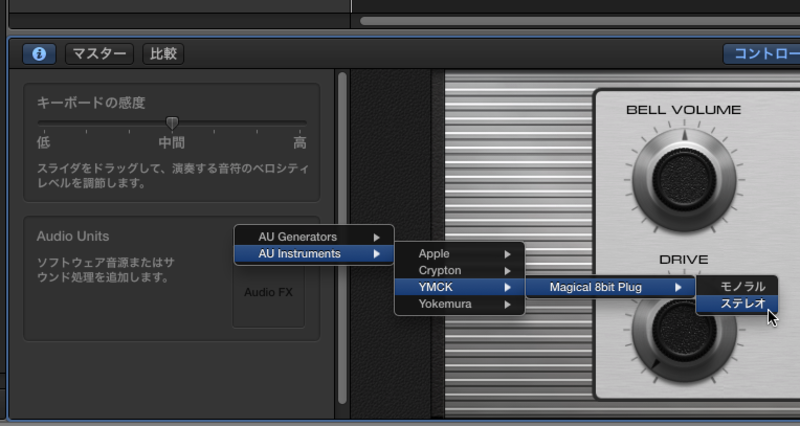The image size is (800, 426).
Task: Expand the AU Generators submenu arrow
Action: (x=377, y=237)
